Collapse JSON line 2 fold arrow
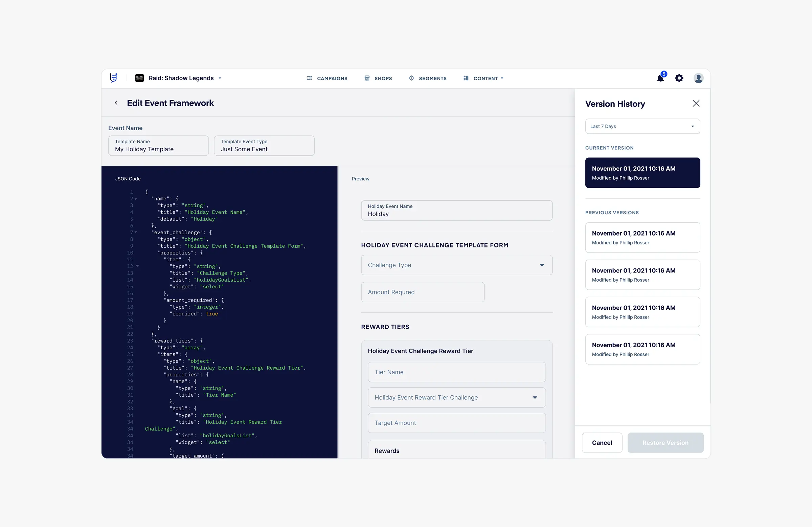This screenshot has height=527, width=812. [136, 199]
